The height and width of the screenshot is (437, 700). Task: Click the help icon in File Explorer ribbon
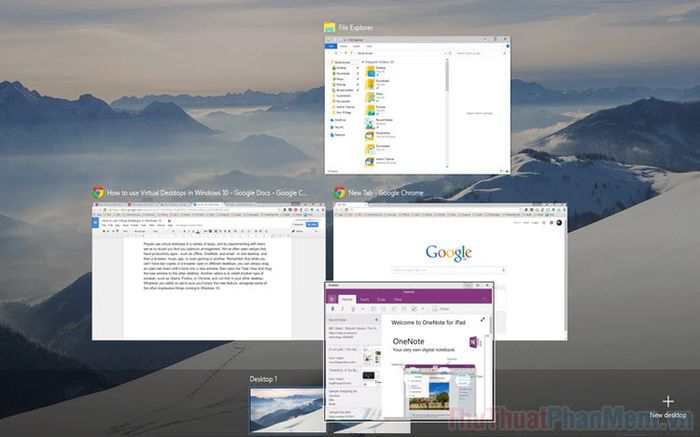coord(508,46)
